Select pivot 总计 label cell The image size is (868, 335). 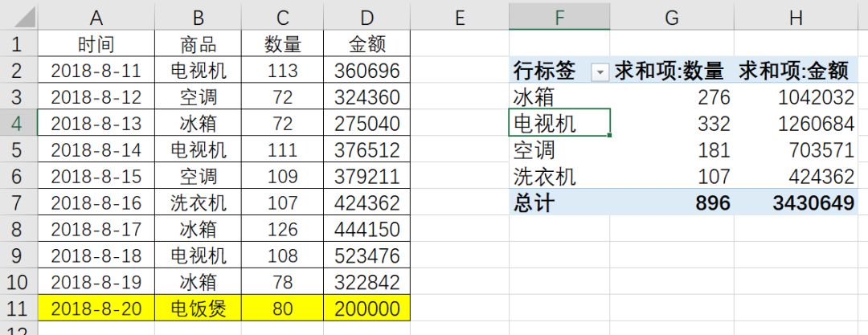[559, 202]
